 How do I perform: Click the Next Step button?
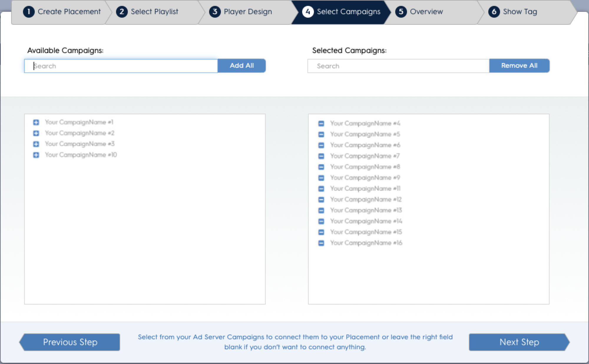click(519, 342)
